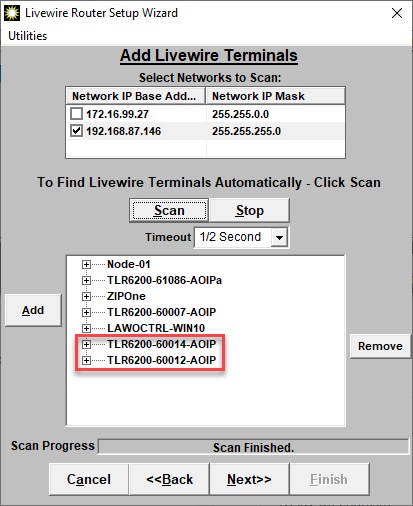Select the TLR6200-61086-AOIPa terminal label
The width and height of the screenshot is (413, 506).
coord(164,280)
